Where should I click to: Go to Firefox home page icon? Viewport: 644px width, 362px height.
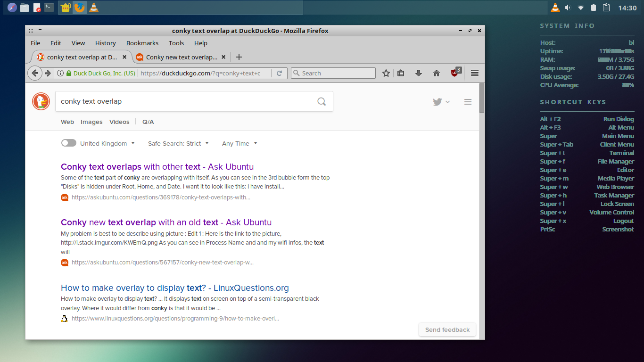click(x=437, y=73)
